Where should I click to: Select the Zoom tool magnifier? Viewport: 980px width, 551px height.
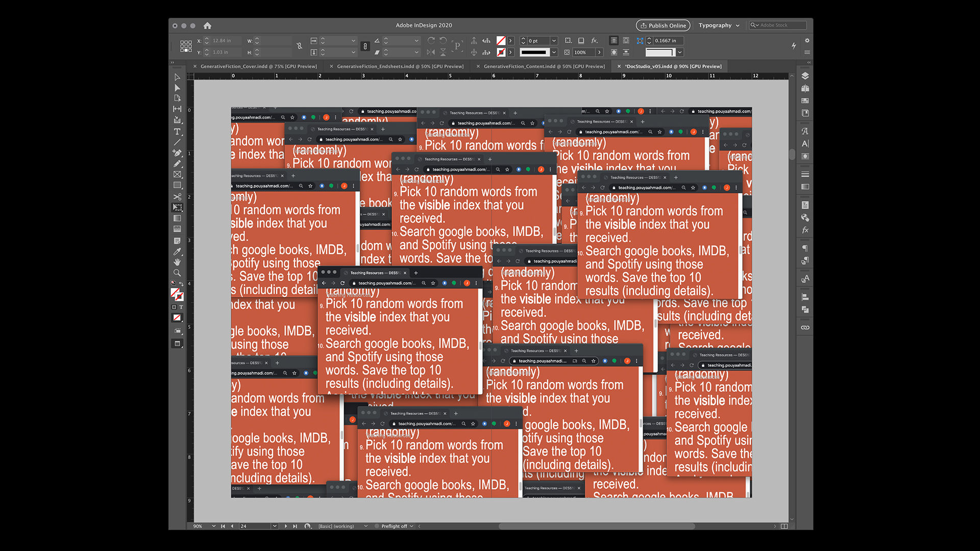tap(177, 273)
